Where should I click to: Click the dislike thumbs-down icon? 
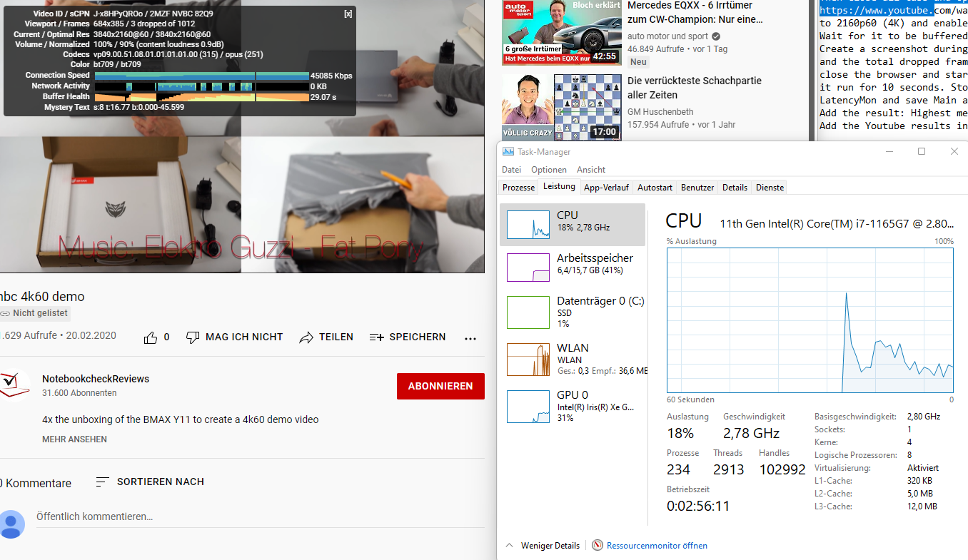pos(192,337)
